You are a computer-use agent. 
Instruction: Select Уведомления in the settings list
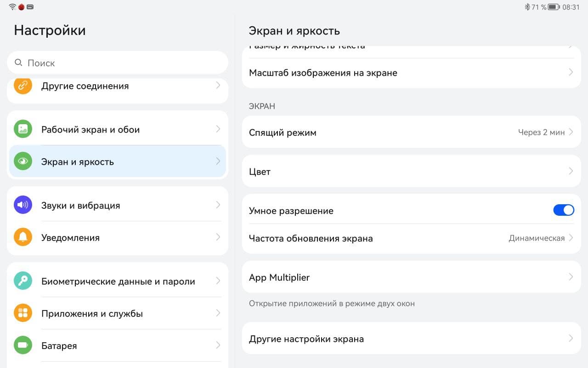tap(117, 238)
